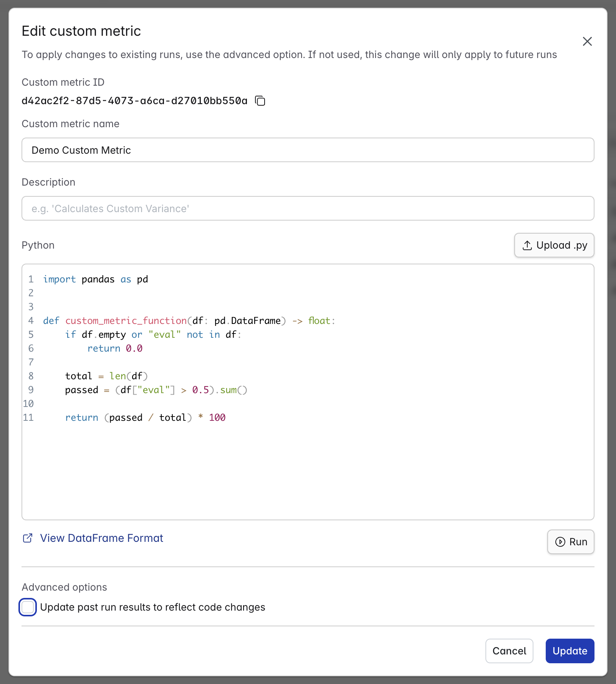Click line number 11 in the gutter
Screen dimensions: 616x684
point(28,418)
